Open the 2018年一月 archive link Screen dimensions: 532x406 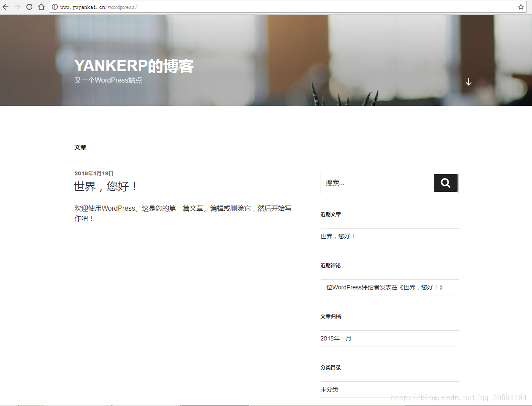(x=336, y=338)
